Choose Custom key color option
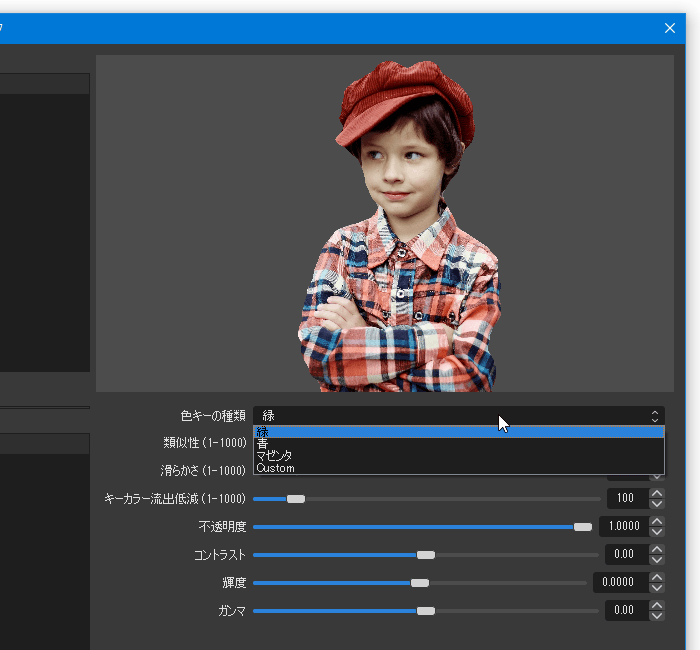This screenshot has height=650, width=700. pyautogui.click(x=458, y=467)
